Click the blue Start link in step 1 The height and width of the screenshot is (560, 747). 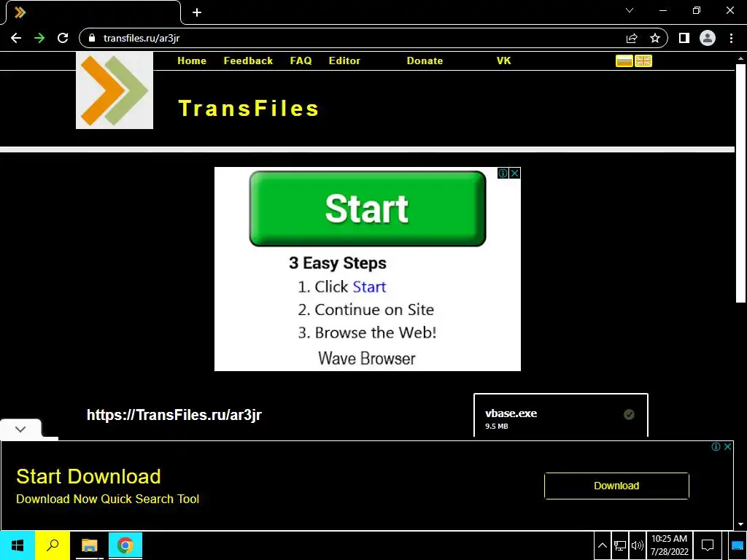(369, 287)
